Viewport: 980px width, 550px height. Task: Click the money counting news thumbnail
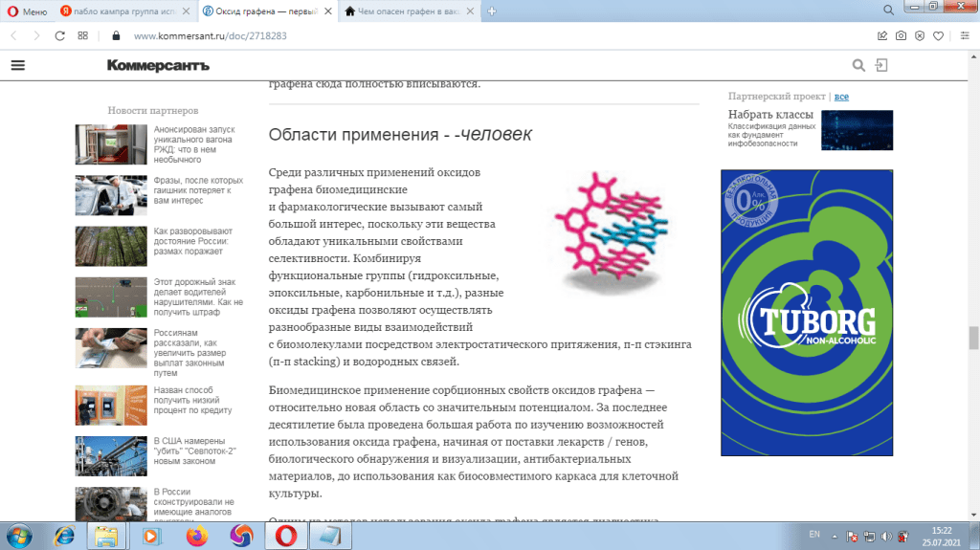pos(111,348)
